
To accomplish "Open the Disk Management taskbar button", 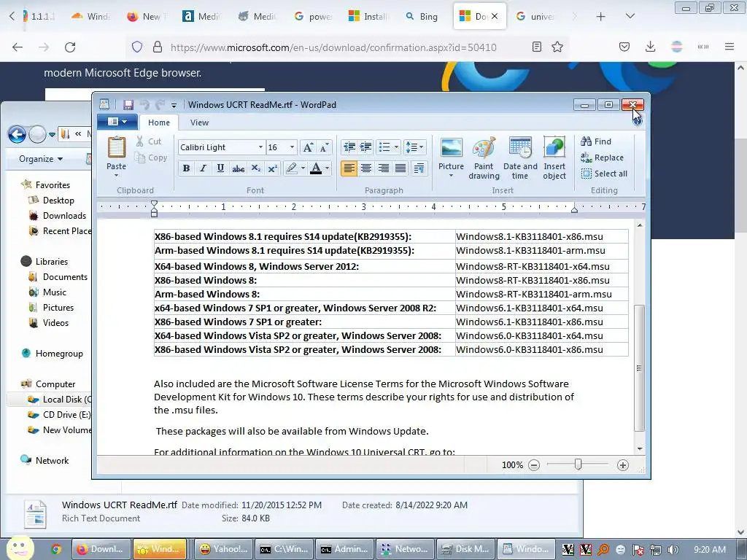I will [x=465, y=549].
